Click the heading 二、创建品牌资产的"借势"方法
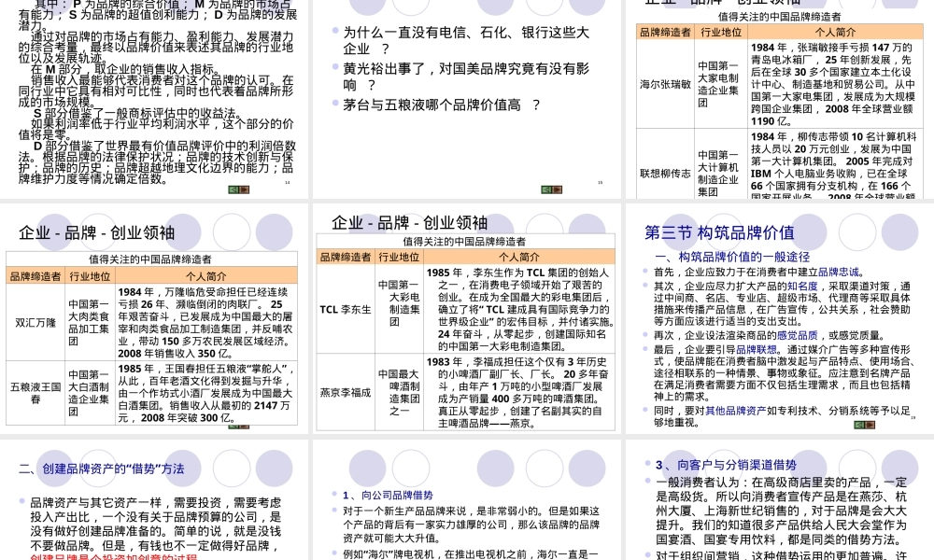This screenshot has height=560, width=934. click(101, 469)
